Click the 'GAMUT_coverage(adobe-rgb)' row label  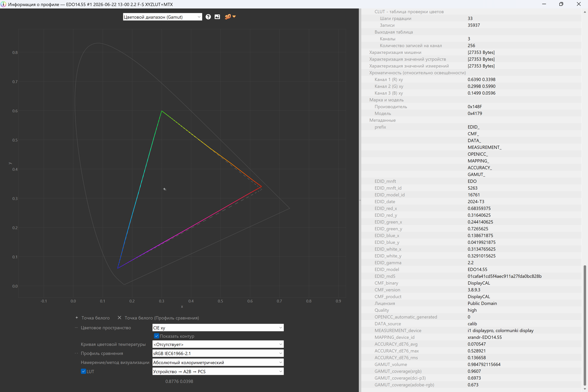404,385
